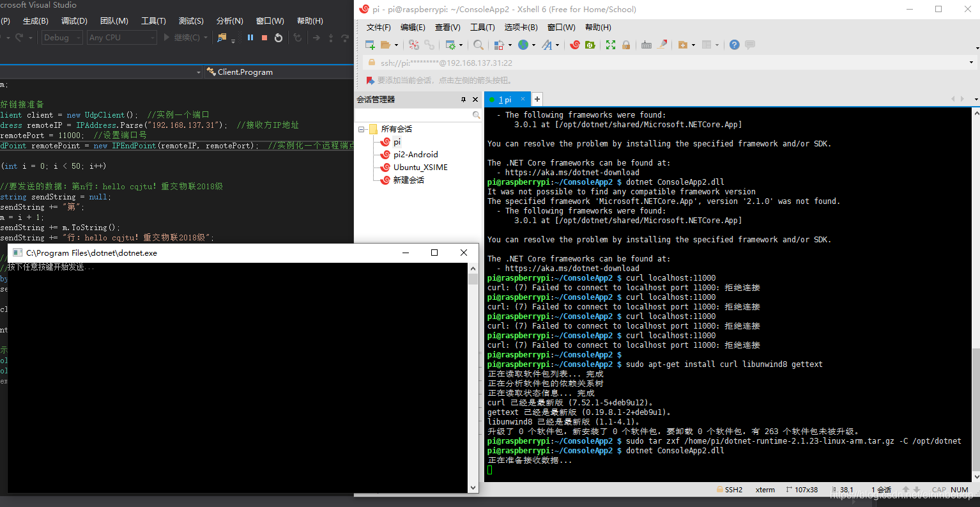
Task: Click the Visual Studio find-in-files folder icon
Action: pyautogui.click(x=222, y=38)
